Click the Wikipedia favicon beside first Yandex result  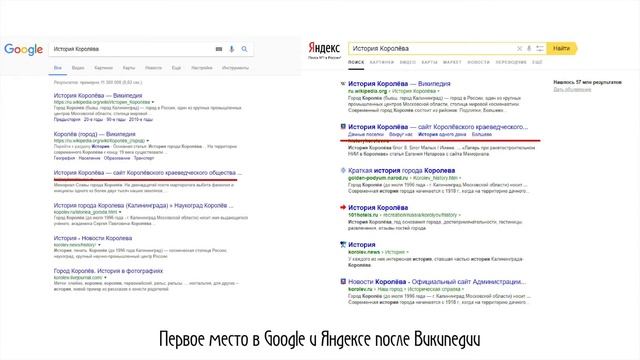343,84
